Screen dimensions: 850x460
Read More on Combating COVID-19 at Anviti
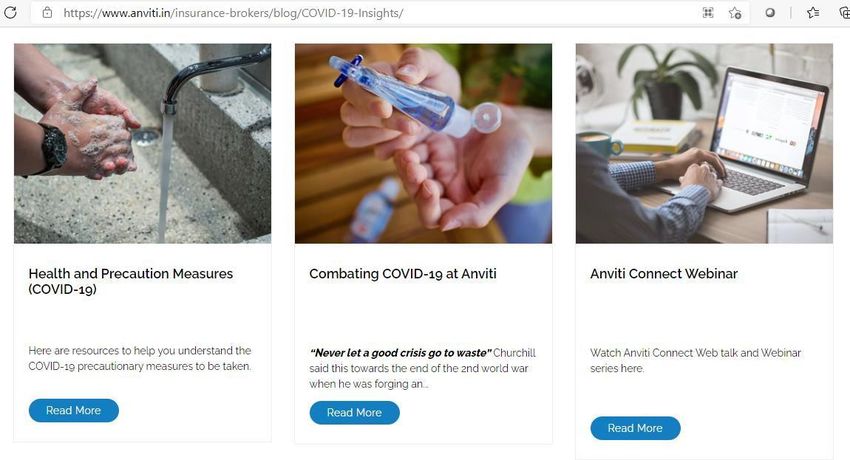355,413
